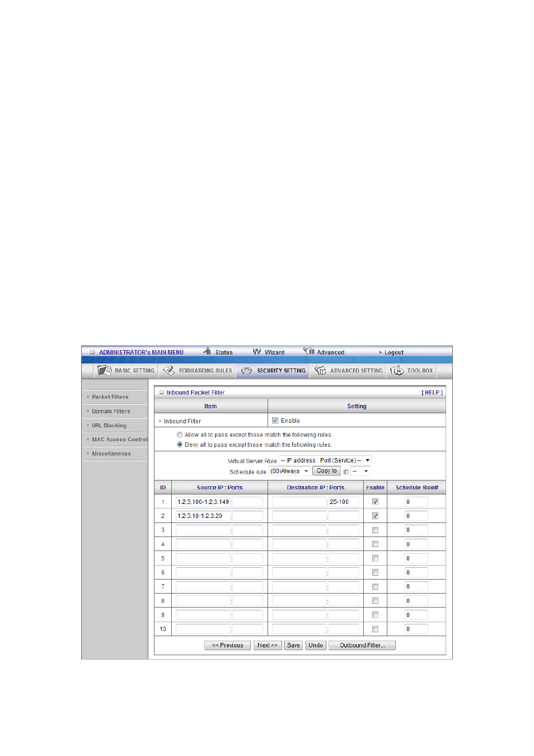The width and height of the screenshot is (534, 756).
Task: Toggle the Inbound Filter Enable checkbox
Action: (x=275, y=421)
